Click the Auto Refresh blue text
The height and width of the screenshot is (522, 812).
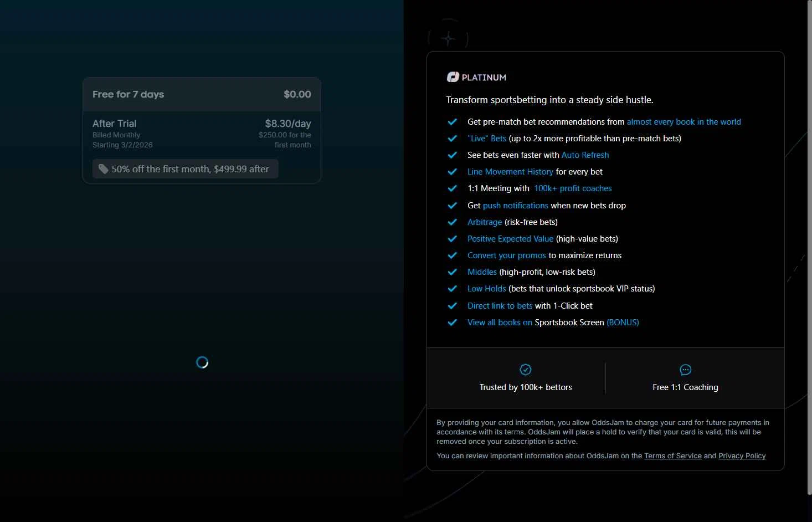point(585,155)
